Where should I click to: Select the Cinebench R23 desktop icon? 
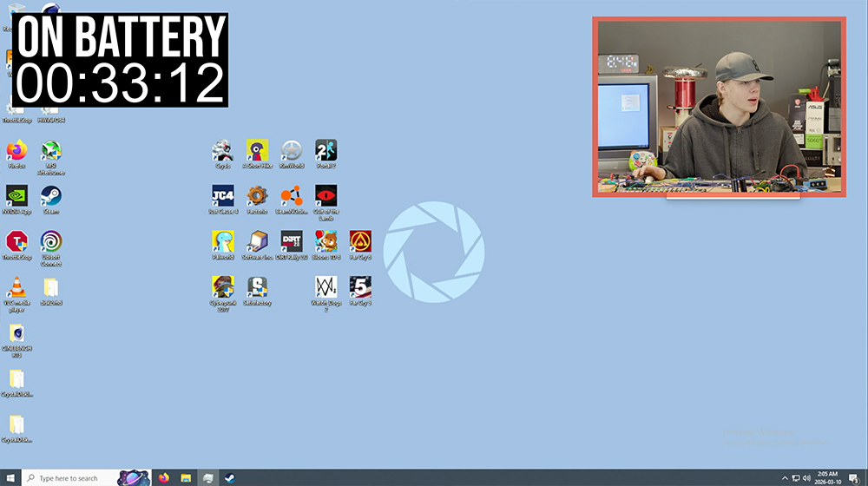(x=16, y=333)
